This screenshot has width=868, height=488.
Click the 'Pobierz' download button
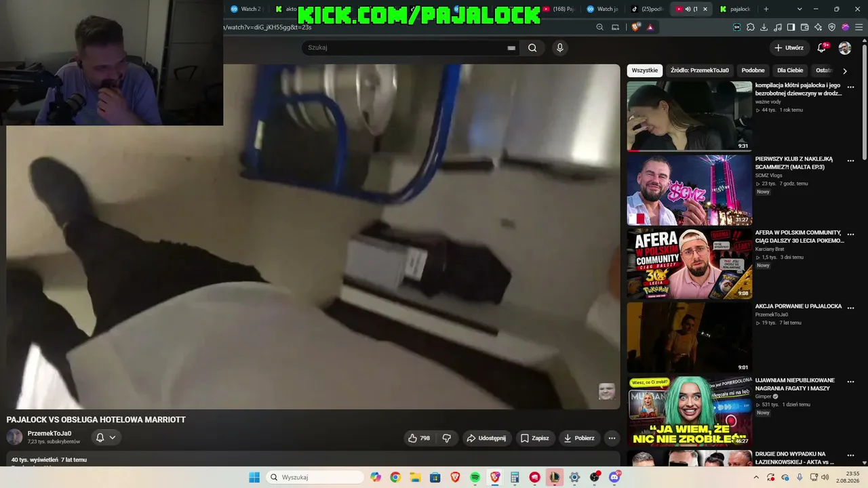(579, 438)
